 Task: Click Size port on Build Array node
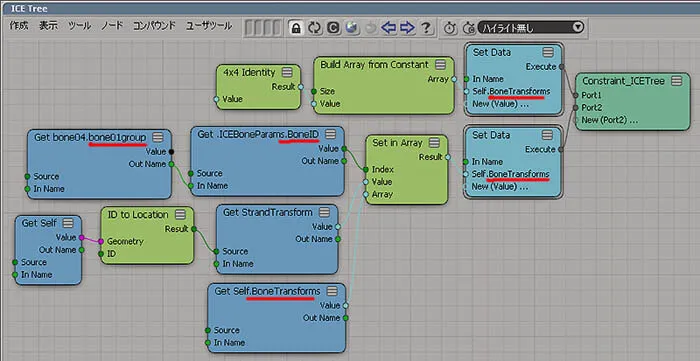click(x=314, y=91)
